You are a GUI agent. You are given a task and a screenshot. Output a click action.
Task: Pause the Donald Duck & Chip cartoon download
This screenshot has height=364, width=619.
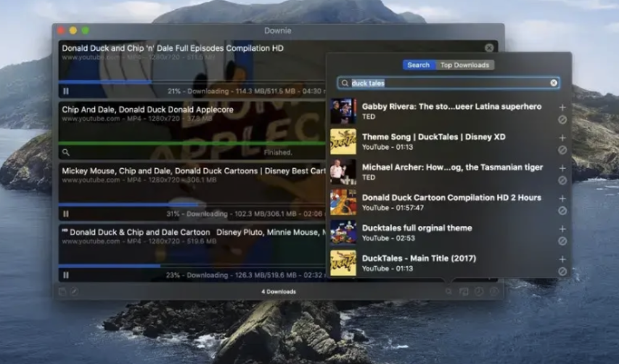(66, 275)
